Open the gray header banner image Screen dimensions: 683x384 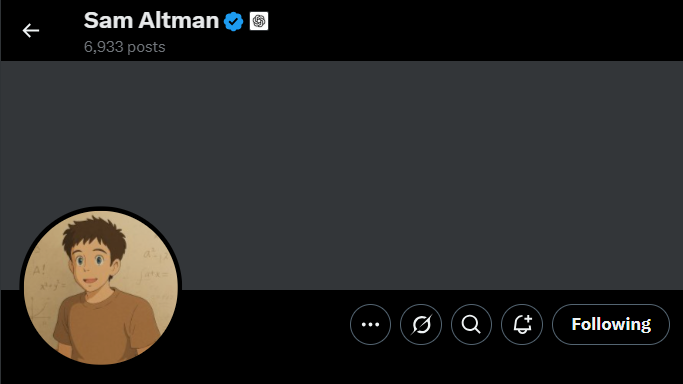[342, 175]
